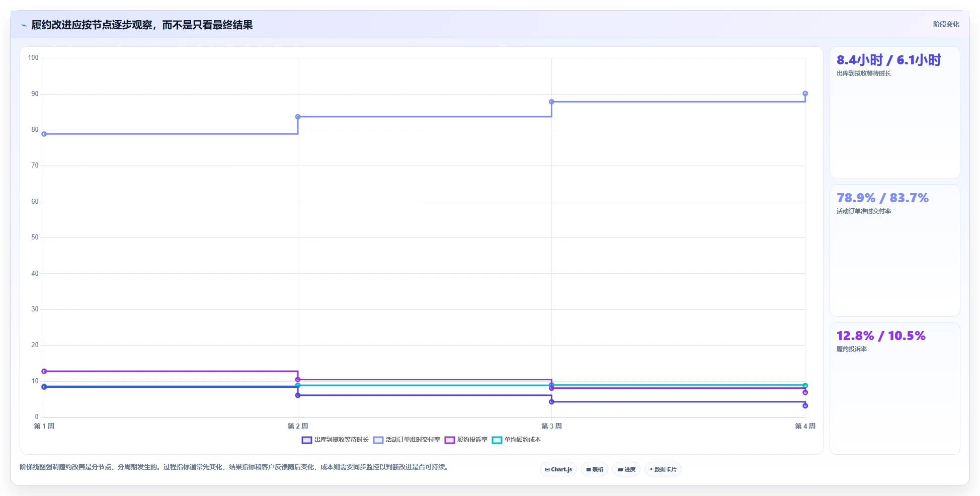
Task: Toggle the 履约投诉率 legend series
Action: (x=466, y=440)
